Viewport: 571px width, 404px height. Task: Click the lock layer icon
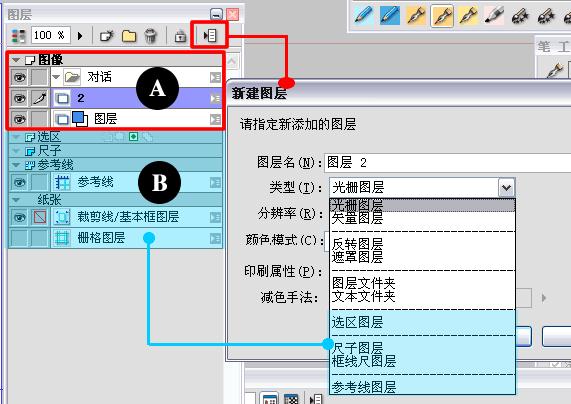coord(180,36)
